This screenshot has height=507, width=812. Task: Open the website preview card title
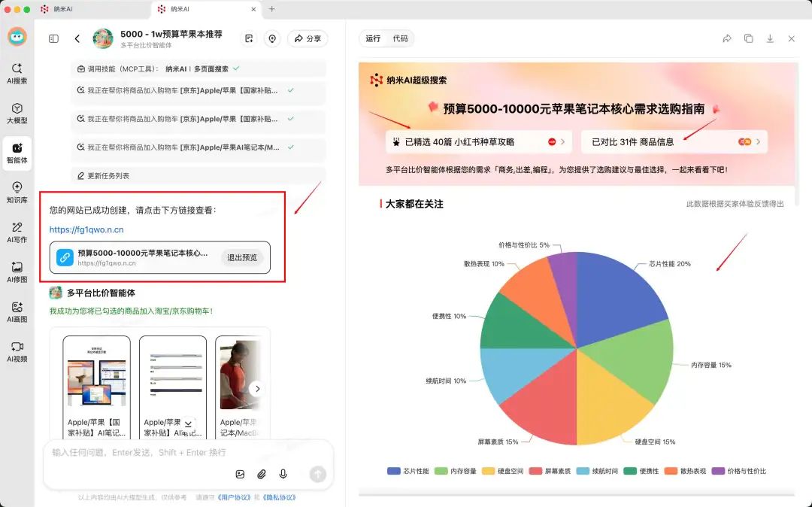click(x=143, y=254)
